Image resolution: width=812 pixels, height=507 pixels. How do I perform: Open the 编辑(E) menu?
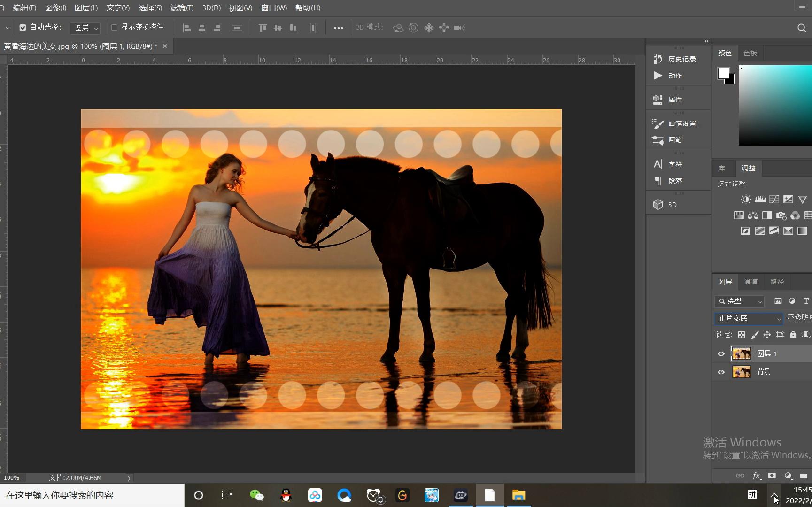pos(24,8)
